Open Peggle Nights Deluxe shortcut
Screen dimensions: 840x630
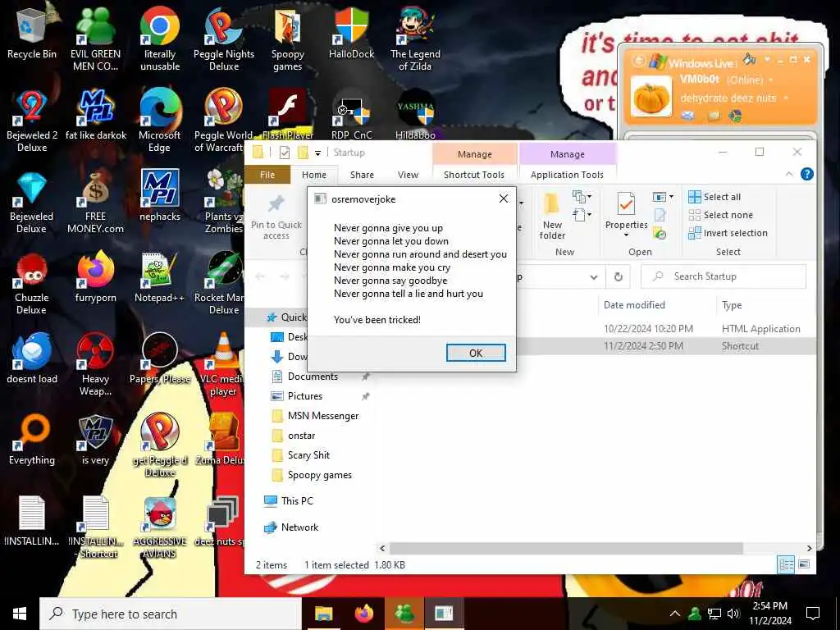click(x=224, y=38)
